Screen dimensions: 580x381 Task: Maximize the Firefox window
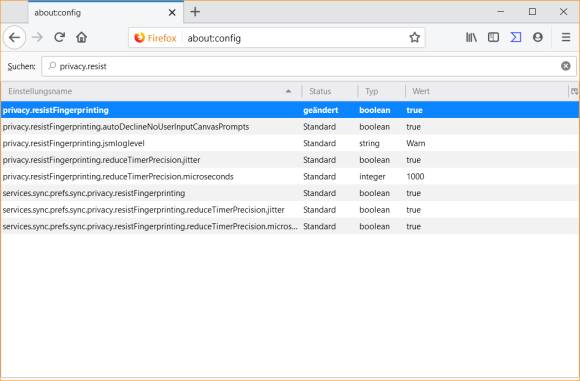(x=532, y=12)
